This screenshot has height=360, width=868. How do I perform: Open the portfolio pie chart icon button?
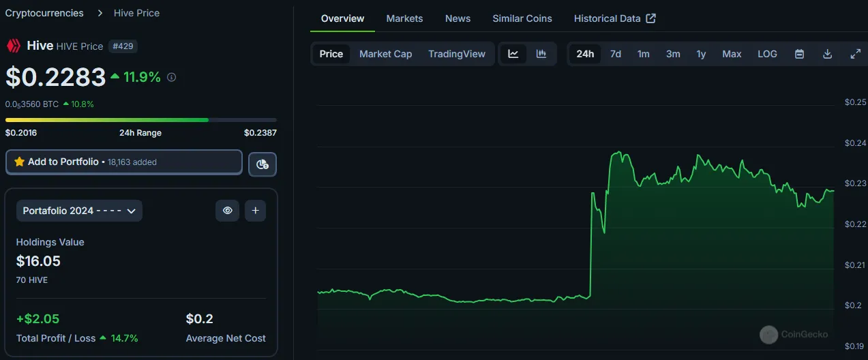(263, 164)
